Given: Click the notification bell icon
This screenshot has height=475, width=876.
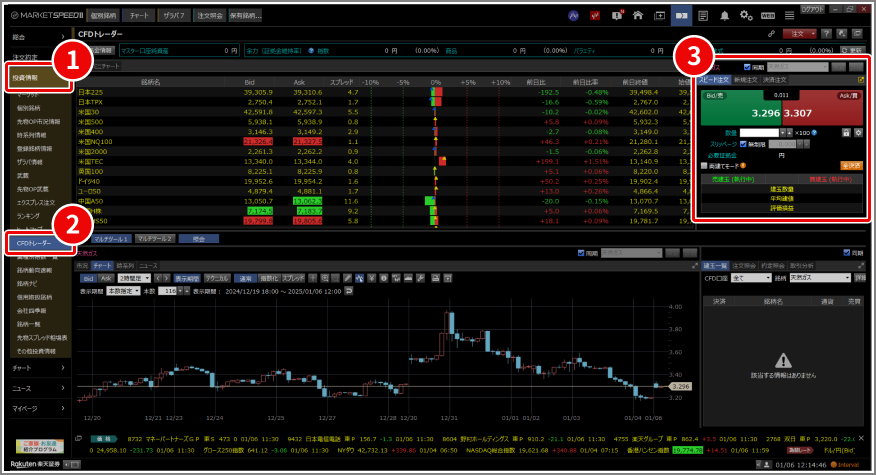Looking at the screenshot, I should pyautogui.click(x=725, y=16).
